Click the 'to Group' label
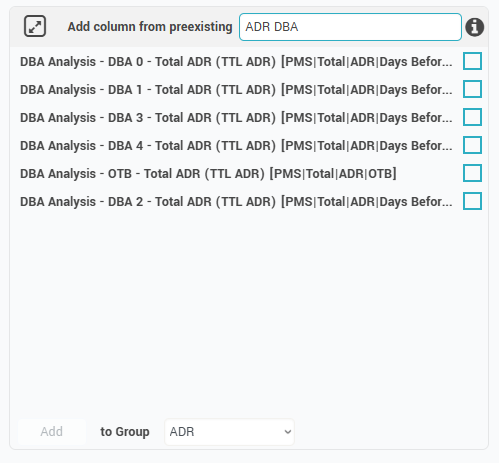This screenshot has width=499, height=463. 125,432
